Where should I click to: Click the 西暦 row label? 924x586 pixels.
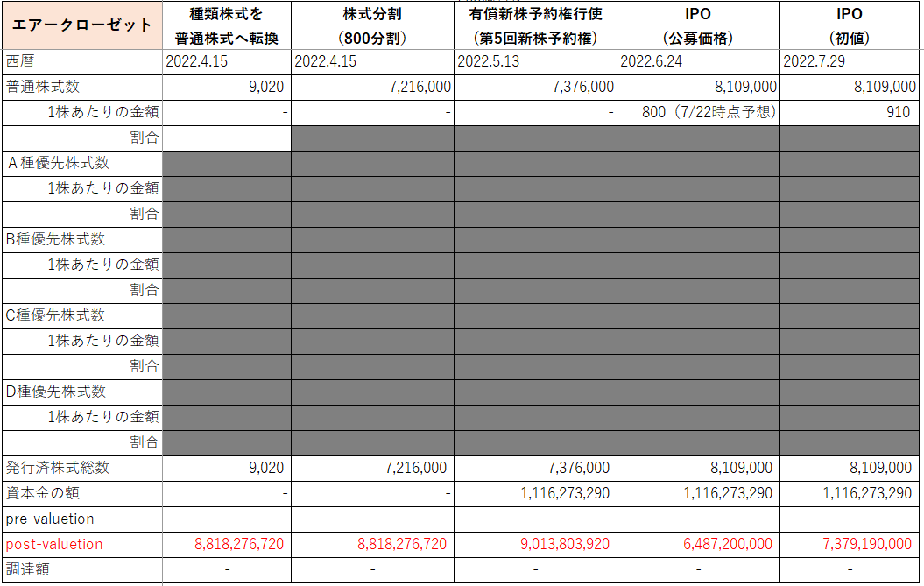21,61
